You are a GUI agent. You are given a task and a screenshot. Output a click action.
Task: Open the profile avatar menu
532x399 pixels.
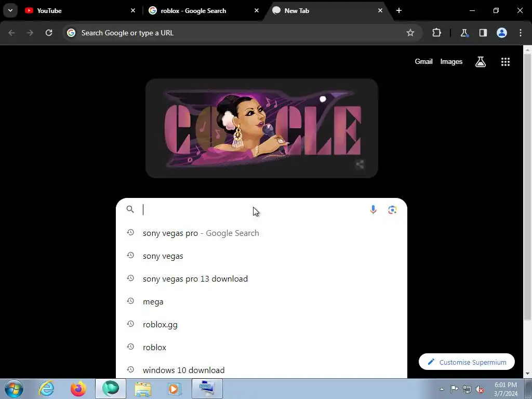(x=502, y=33)
